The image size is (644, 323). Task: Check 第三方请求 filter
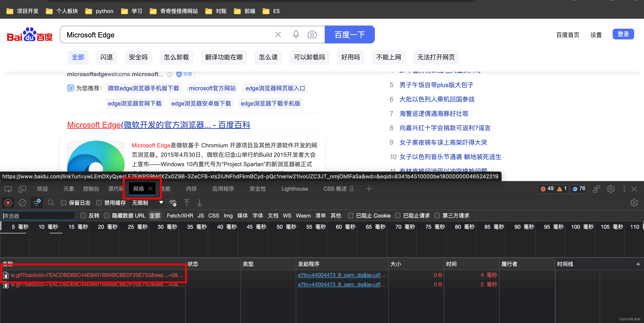[x=437, y=215]
